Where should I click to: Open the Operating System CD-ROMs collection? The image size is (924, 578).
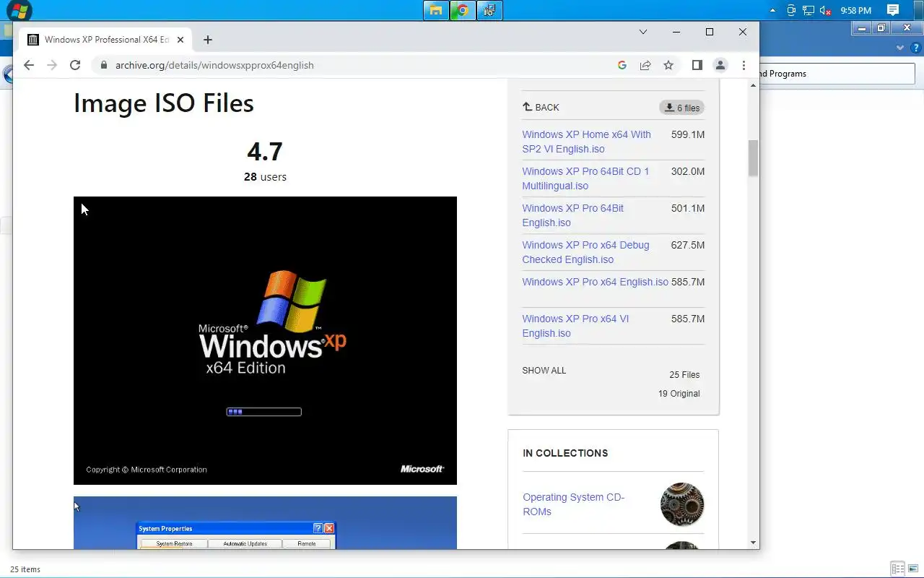(573, 504)
